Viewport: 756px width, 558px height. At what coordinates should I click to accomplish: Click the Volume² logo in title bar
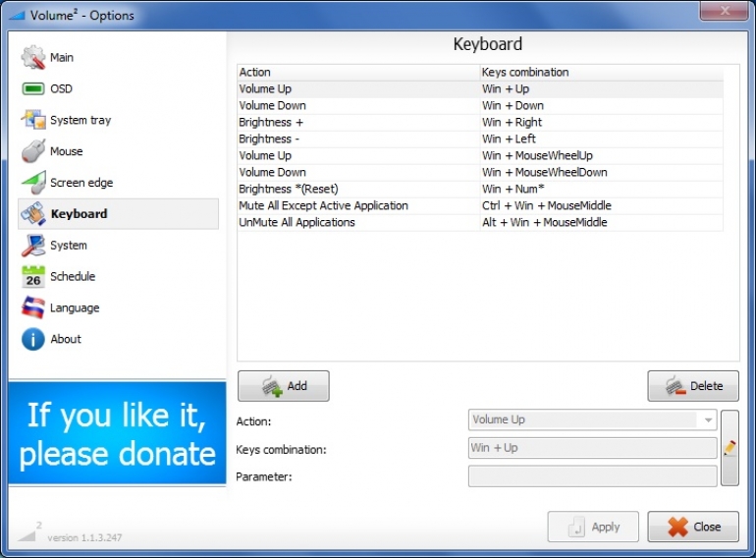pyautogui.click(x=18, y=16)
